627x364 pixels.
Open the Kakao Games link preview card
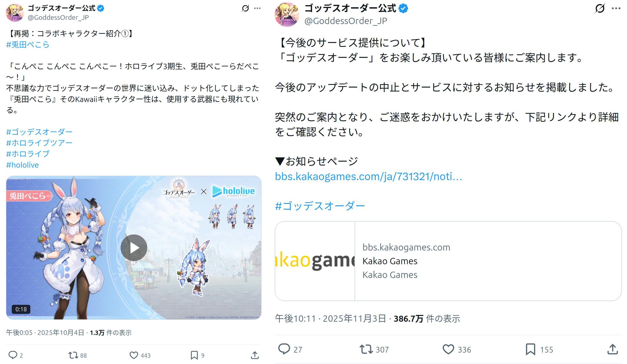click(448, 261)
